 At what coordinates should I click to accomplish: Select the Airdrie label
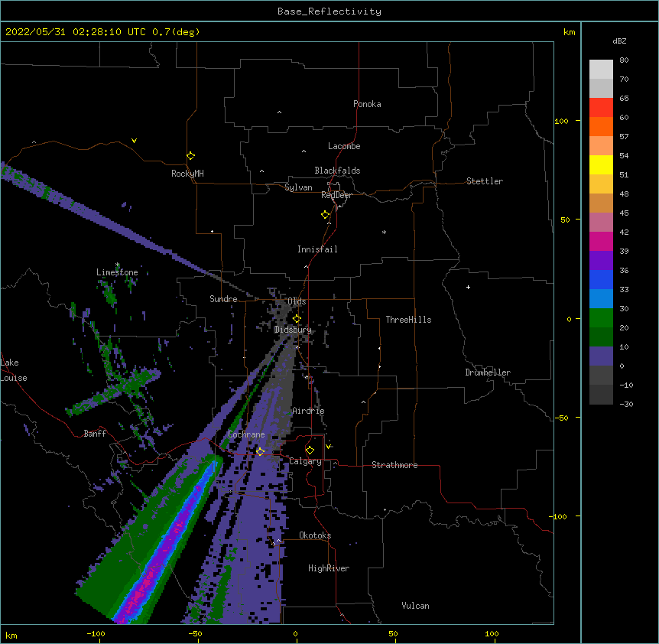point(308,411)
